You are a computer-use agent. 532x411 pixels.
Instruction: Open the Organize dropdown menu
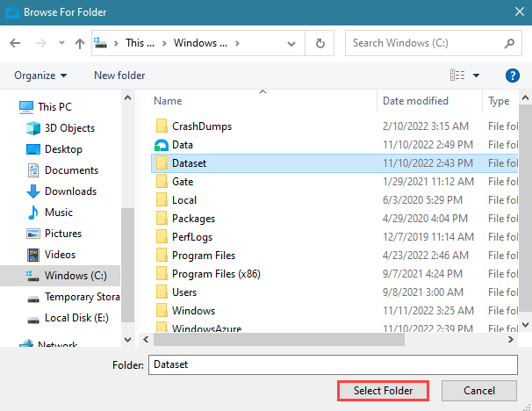pos(40,76)
